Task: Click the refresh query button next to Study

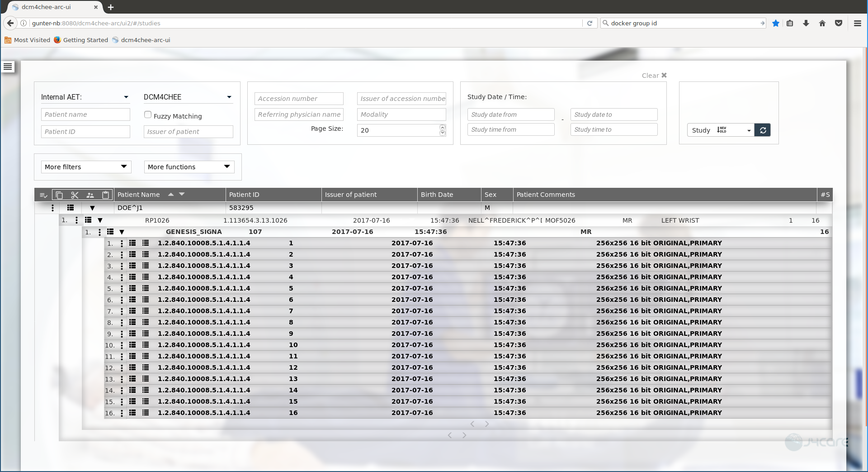Action: [x=763, y=130]
